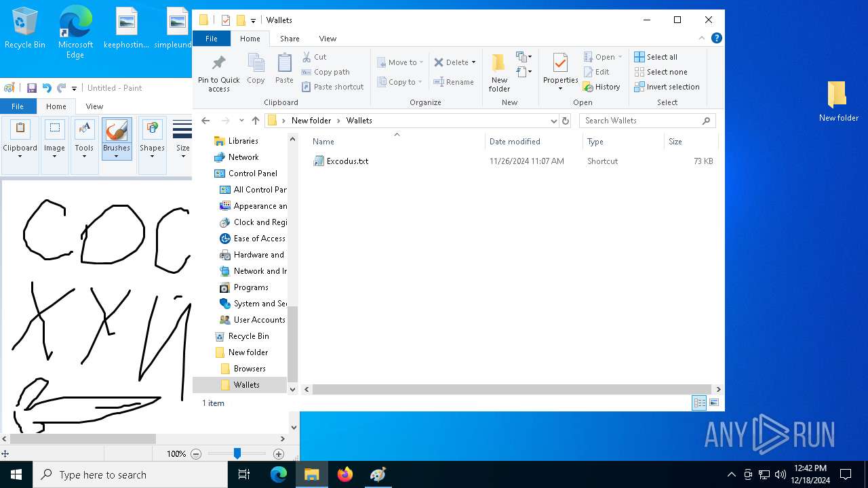
Task: Click Invert selection in ribbon
Action: pos(667,87)
